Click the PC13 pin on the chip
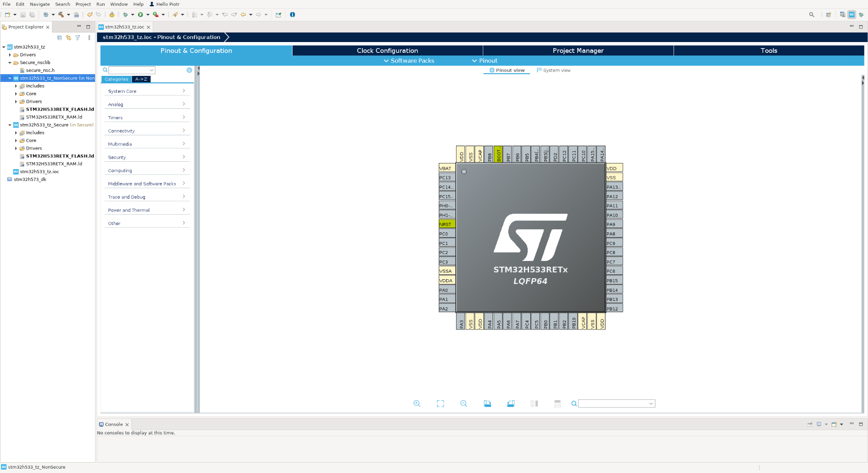868x473 pixels. tap(447, 177)
